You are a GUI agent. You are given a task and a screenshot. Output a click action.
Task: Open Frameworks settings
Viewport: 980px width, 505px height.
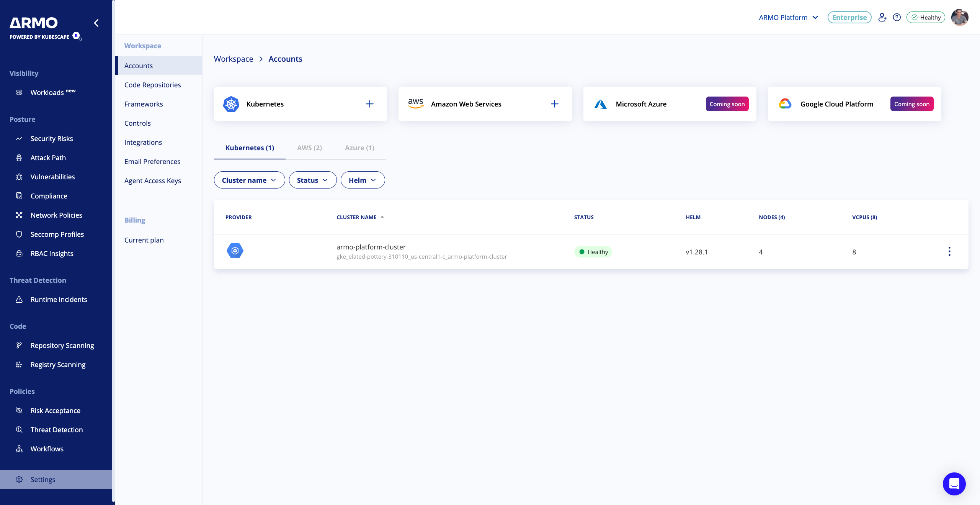(x=158, y=104)
